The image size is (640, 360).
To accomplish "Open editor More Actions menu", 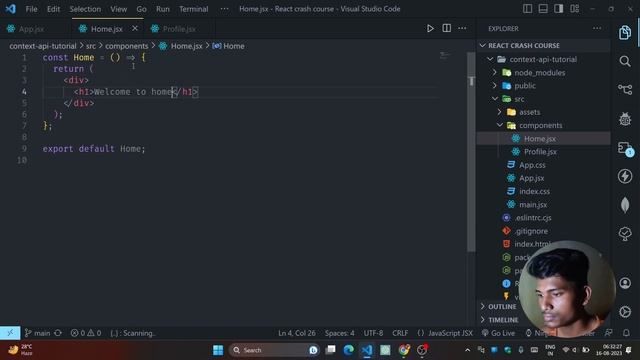I will pos(462,28).
